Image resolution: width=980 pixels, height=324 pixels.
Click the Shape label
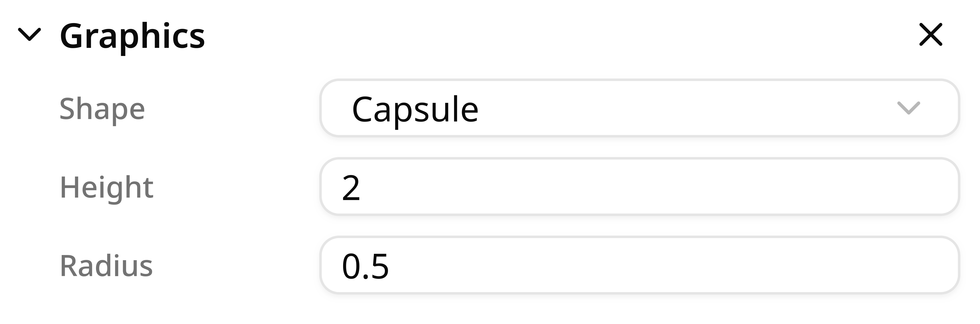[102, 109]
